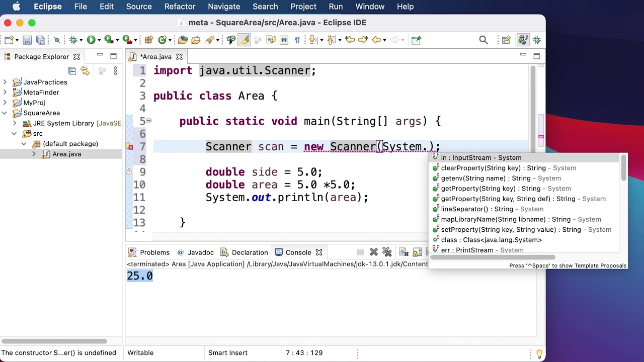The height and width of the screenshot is (362, 644).
Task: Click the Open Type icon
Action: (183, 40)
